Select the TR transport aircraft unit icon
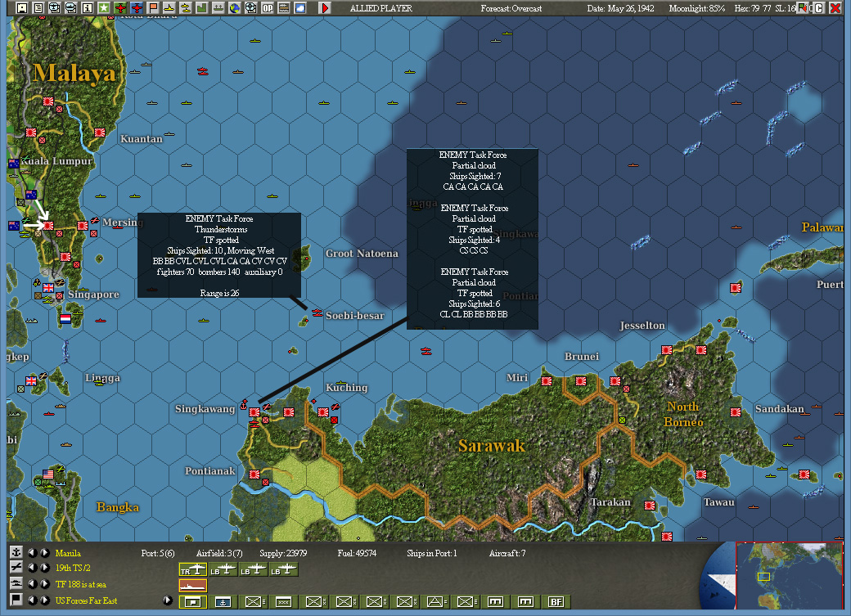The height and width of the screenshot is (616, 851). tap(193, 569)
